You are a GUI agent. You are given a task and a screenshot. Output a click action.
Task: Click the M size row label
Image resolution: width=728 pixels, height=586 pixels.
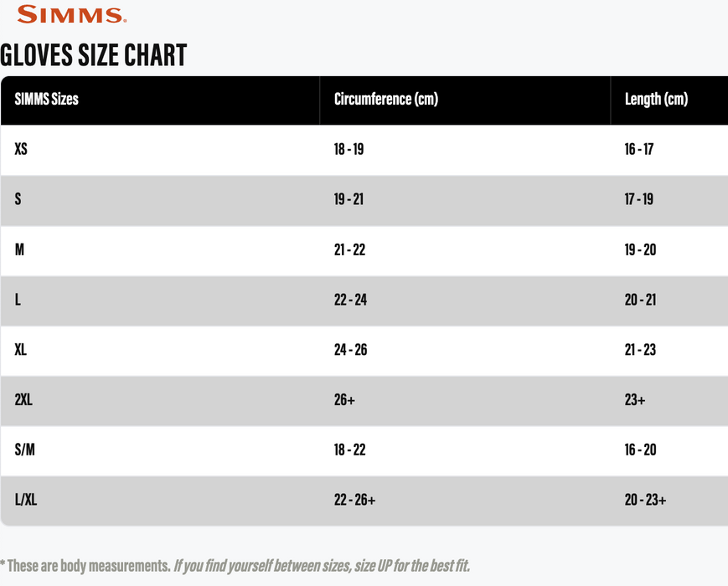[19, 249]
